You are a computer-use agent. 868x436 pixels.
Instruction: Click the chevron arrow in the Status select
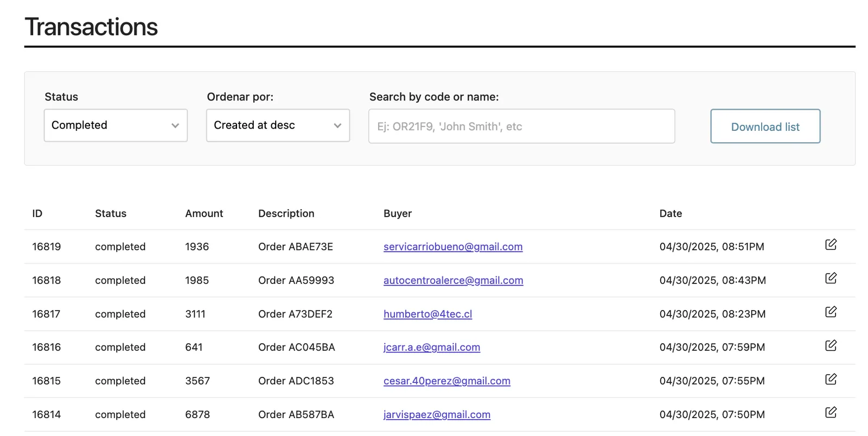coord(175,125)
